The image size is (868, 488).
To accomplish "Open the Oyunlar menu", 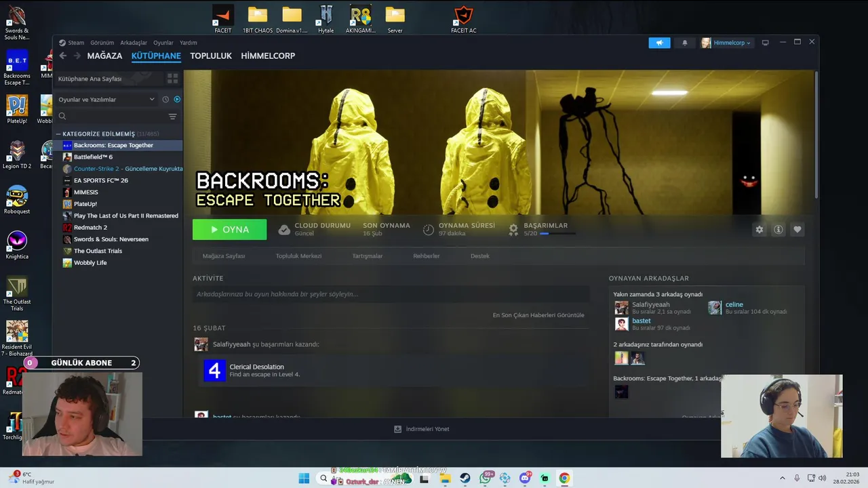I will (163, 43).
